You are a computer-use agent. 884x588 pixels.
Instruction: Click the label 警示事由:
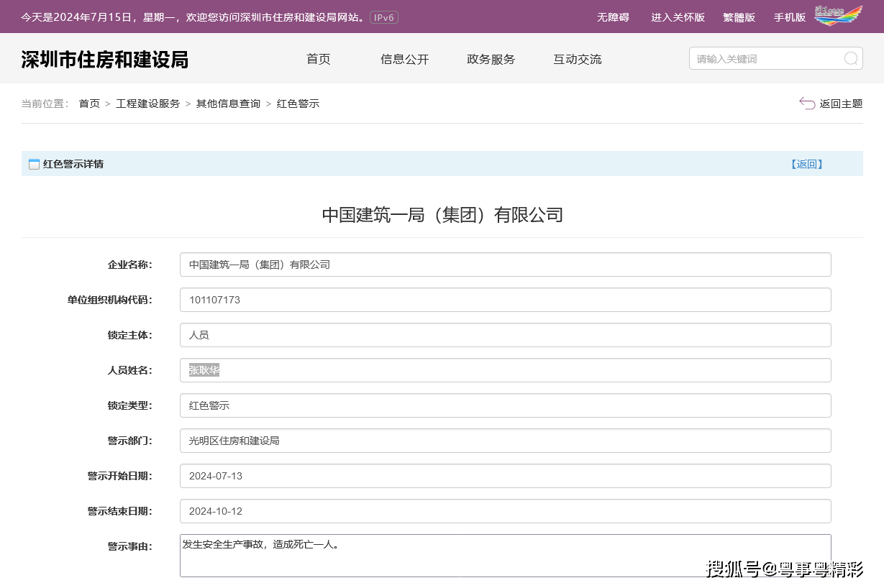point(130,546)
